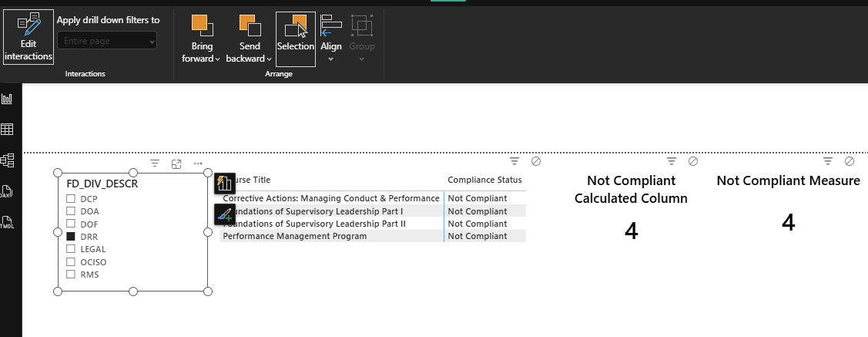Image resolution: width=868 pixels, height=337 pixels.
Task: Open the Group options
Action: point(362,39)
